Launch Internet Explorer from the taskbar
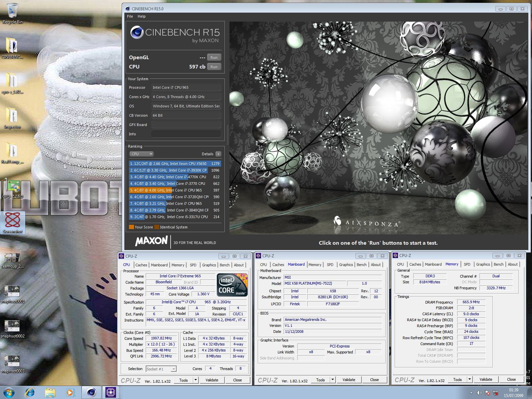532x399 pixels. [30, 393]
